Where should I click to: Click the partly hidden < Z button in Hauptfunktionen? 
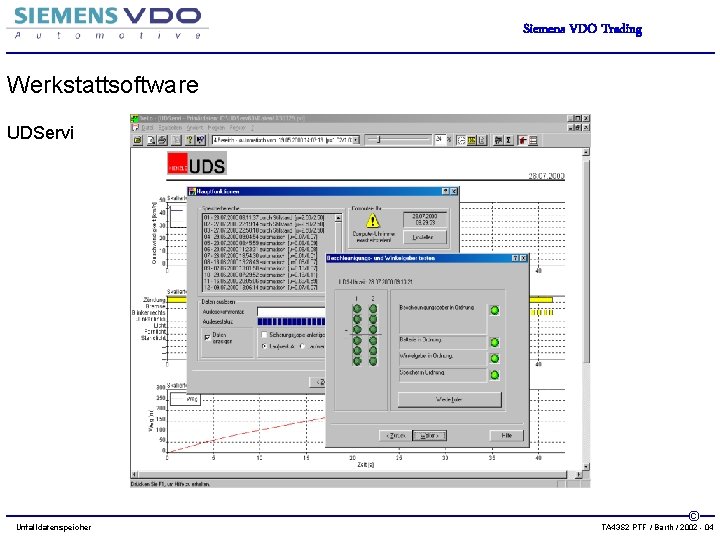[x=318, y=382]
